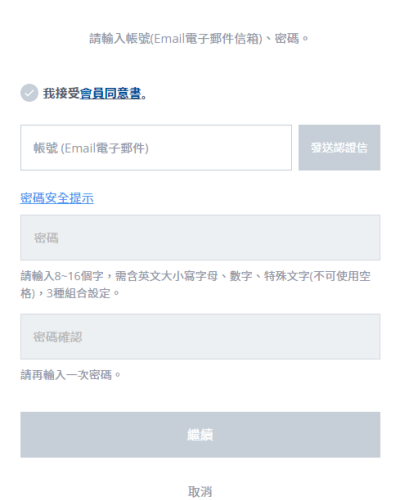Screen dimensions: 400x500
Task: Click 取消 to cancel registration
Action: click(x=200, y=492)
